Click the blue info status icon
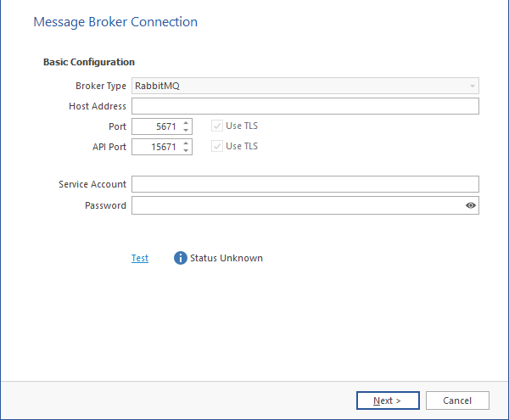Viewport: 509px width, 420px height. 181,258
